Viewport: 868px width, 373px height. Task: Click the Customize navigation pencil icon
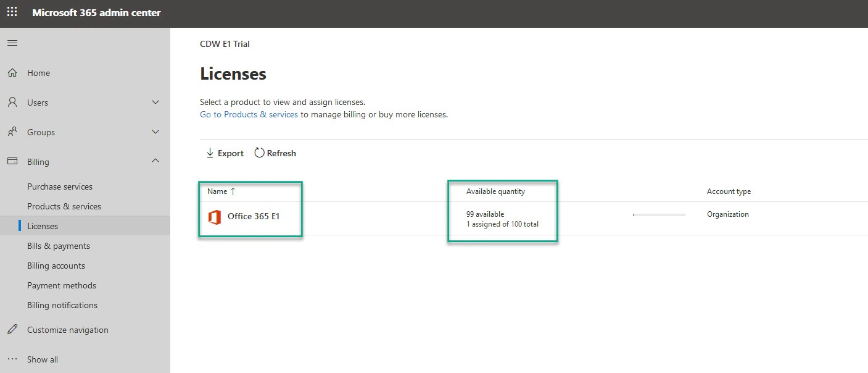(x=12, y=330)
